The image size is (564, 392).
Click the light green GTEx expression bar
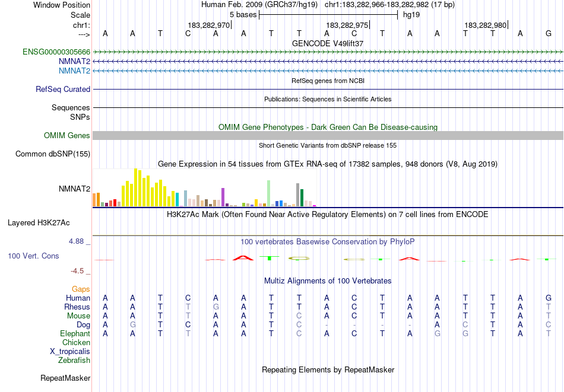point(269,193)
